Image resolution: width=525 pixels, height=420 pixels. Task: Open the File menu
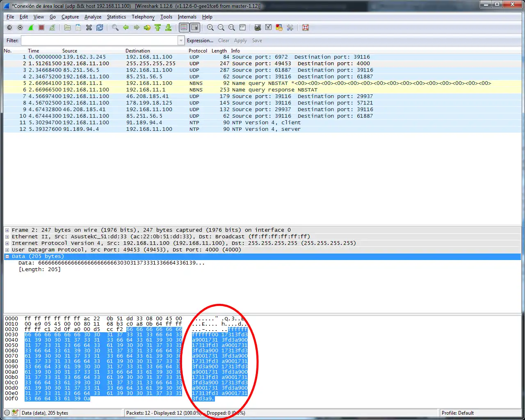(10, 17)
